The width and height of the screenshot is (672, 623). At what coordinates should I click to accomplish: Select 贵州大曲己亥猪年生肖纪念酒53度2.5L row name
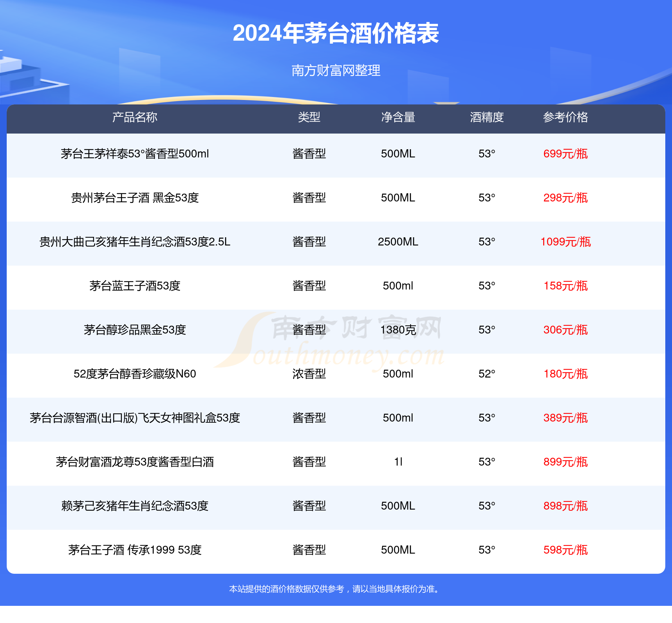point(135,242)
